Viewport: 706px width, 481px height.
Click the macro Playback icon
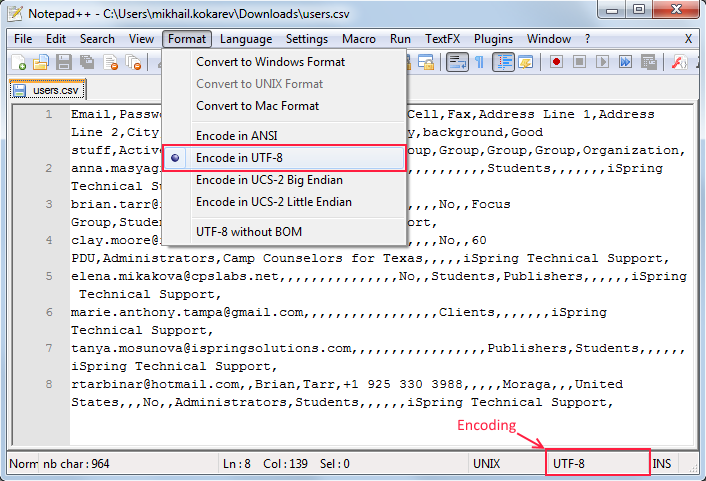point(602,62)
